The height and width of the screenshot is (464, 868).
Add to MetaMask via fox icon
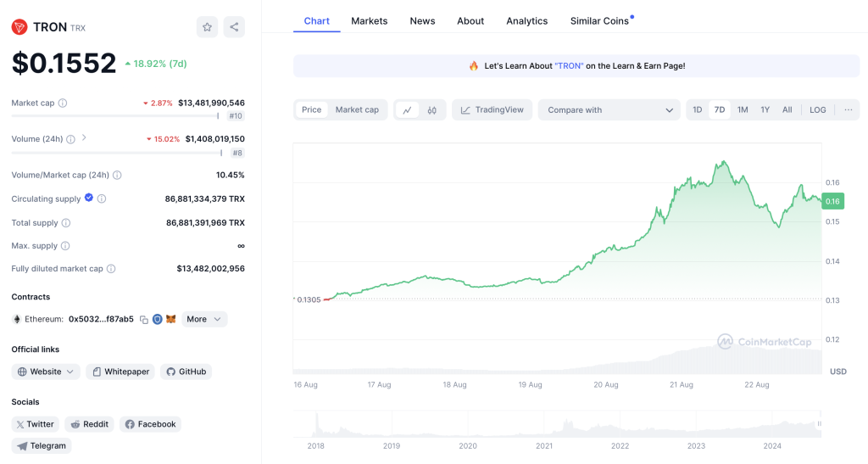[x=171, y=319]
